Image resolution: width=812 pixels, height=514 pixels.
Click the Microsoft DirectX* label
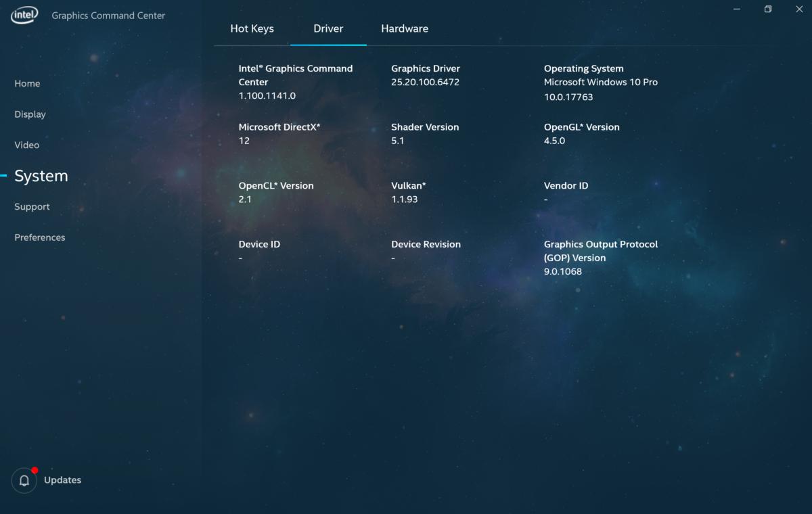279,127
